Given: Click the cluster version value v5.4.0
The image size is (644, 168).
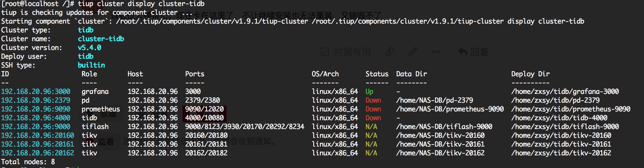Looking at the screenshot, I should pos(89,47).
